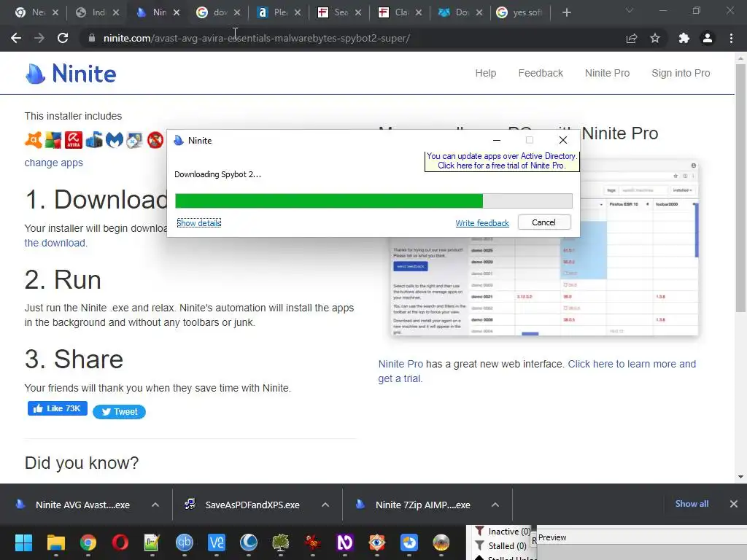The image size is (747, 560).
Task: Switch to the 'yes soft' Google tab
Action: point(522,13)
